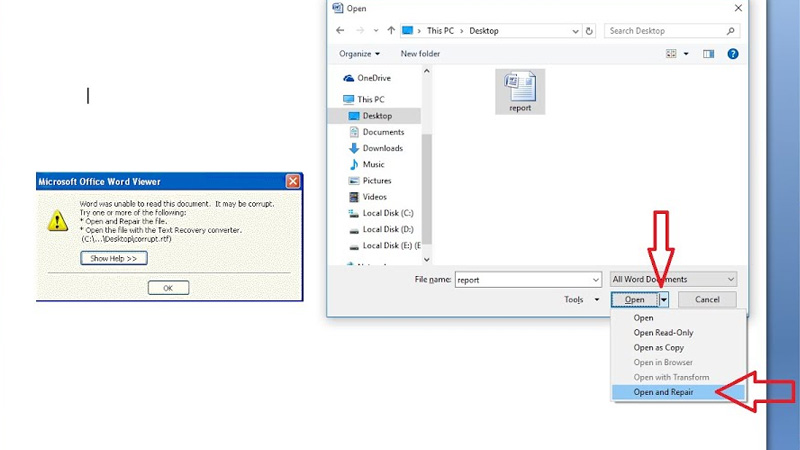Click OK in Word Viewer dialog
Screen dimensions: 800x450
tap(168, 288)
